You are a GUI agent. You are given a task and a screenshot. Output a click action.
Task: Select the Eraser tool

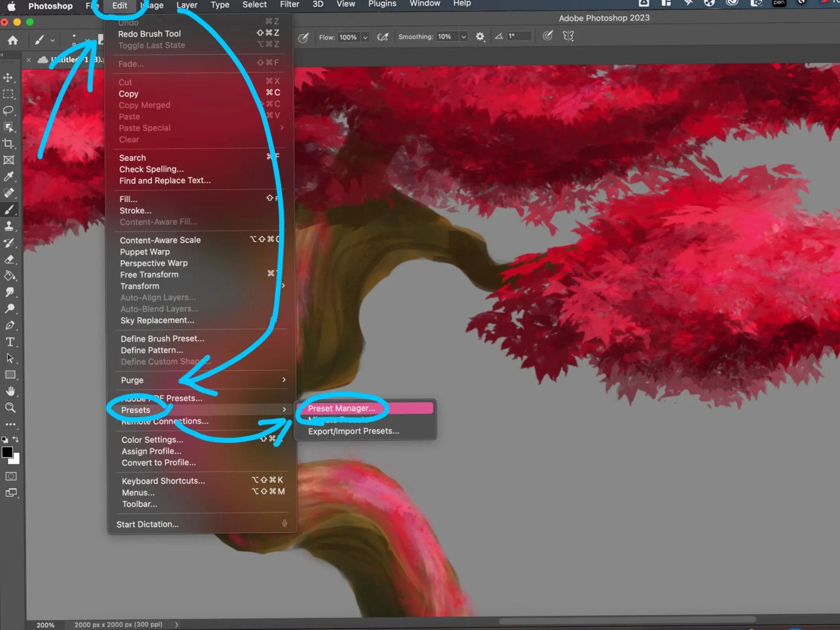coord(9,259)
